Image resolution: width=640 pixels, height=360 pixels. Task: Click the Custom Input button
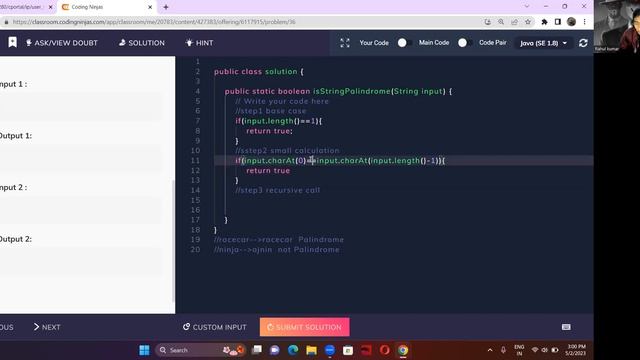click(x=215, y=327)
